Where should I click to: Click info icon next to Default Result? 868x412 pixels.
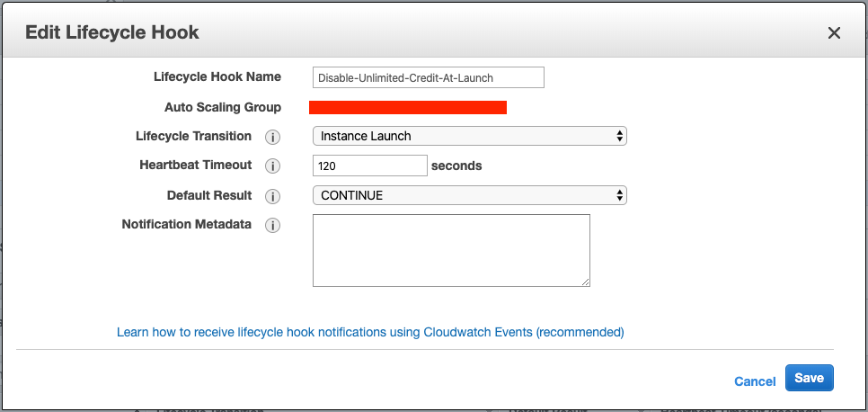click(x=272, y=196)
